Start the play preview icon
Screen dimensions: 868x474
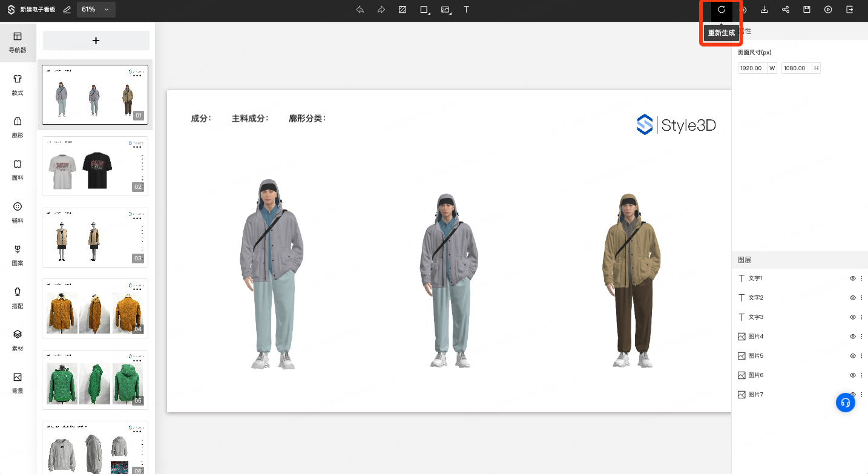[x=828, y=10]
